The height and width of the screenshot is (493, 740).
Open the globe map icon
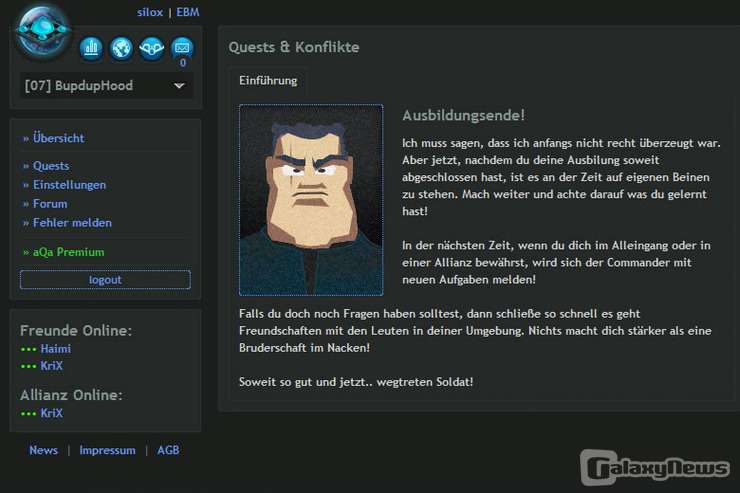[x=121, y=47]
